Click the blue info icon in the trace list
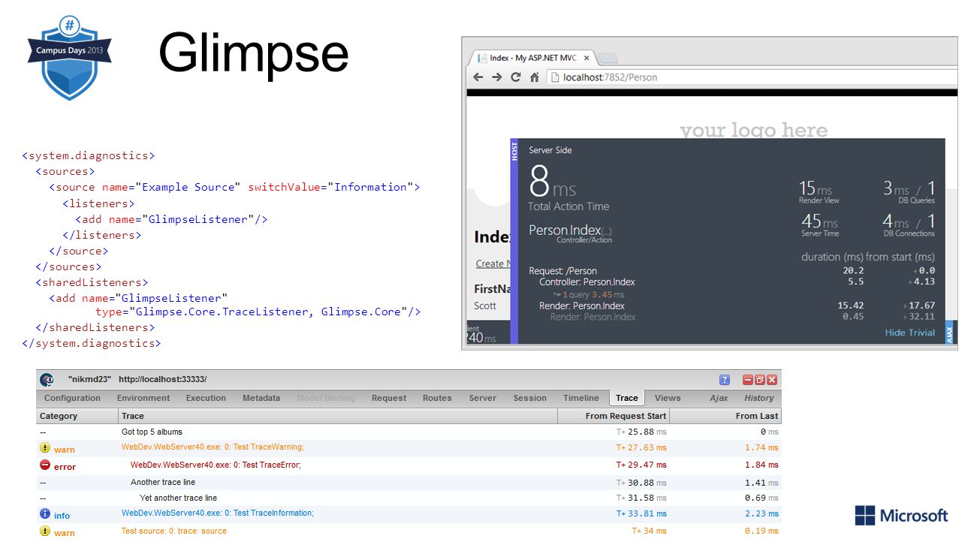Viewport: 980px width, 551px height. [x=45, y=514]
